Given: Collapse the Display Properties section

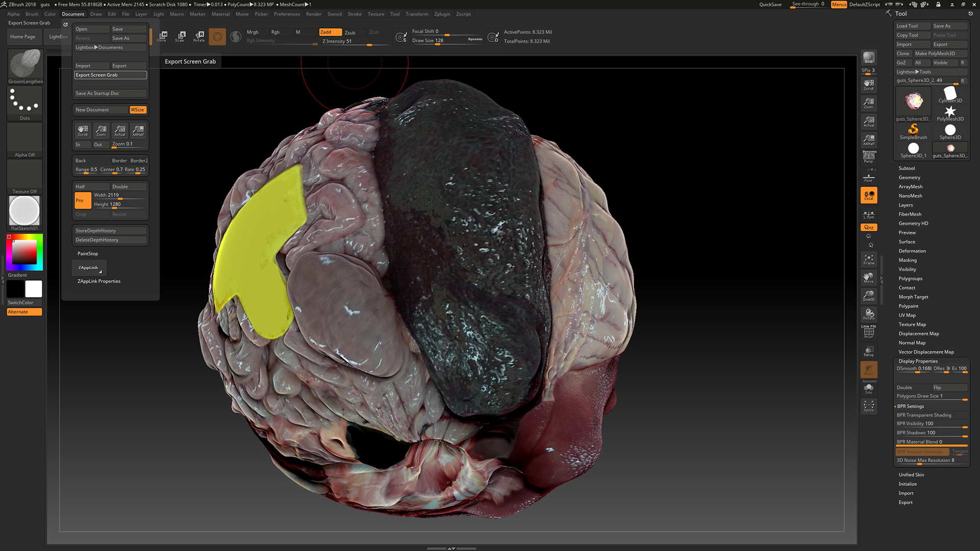Looking at the screenshot, I should (x=918, y=361).
